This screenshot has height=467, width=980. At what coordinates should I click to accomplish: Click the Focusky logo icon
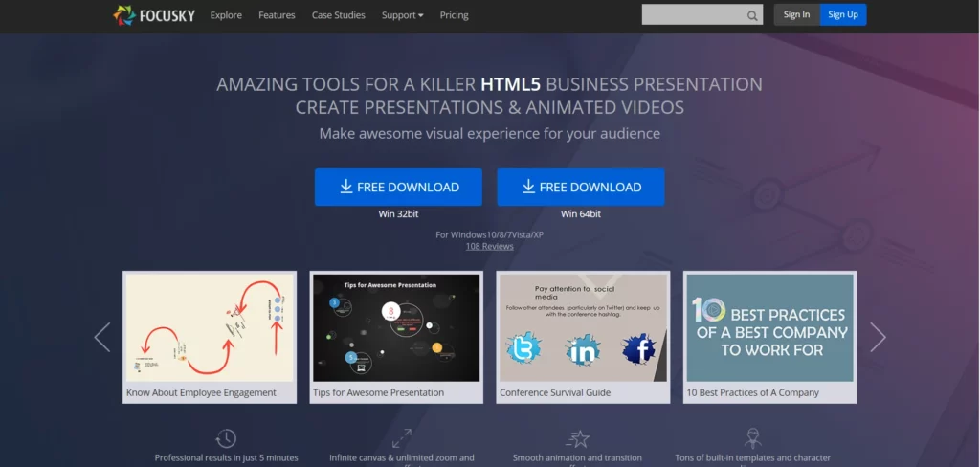click(x=124, y=14)
